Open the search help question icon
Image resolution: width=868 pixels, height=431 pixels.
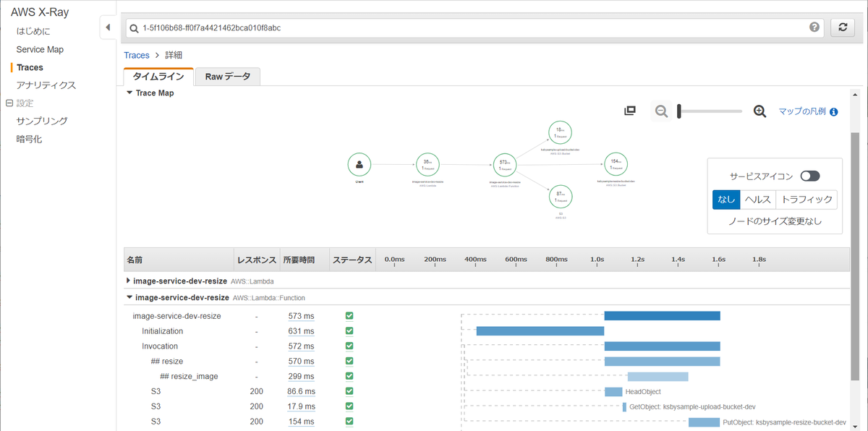814,27
